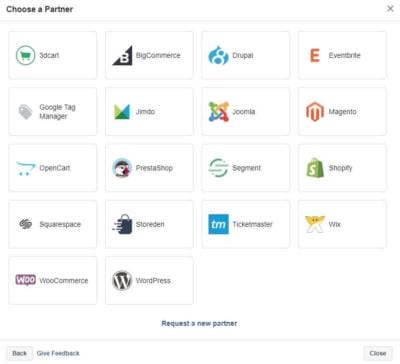
Task: Choose the Ticketmaster label text
Action: pos(252,224)
